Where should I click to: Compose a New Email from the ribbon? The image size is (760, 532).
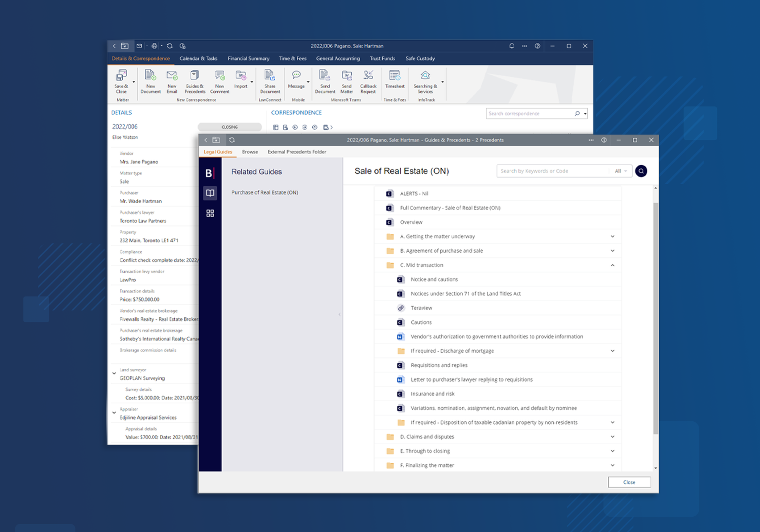(x=172, y=82)
